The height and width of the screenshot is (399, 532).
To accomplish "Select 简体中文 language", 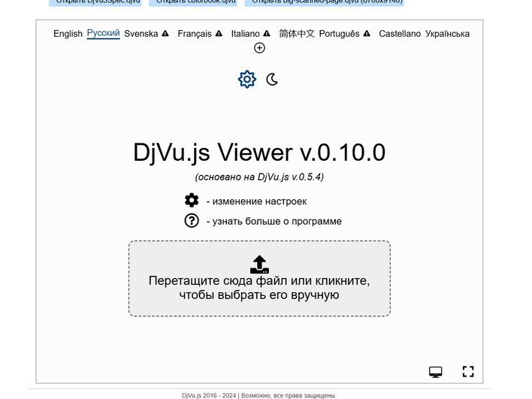I will [x=297, y=34].
